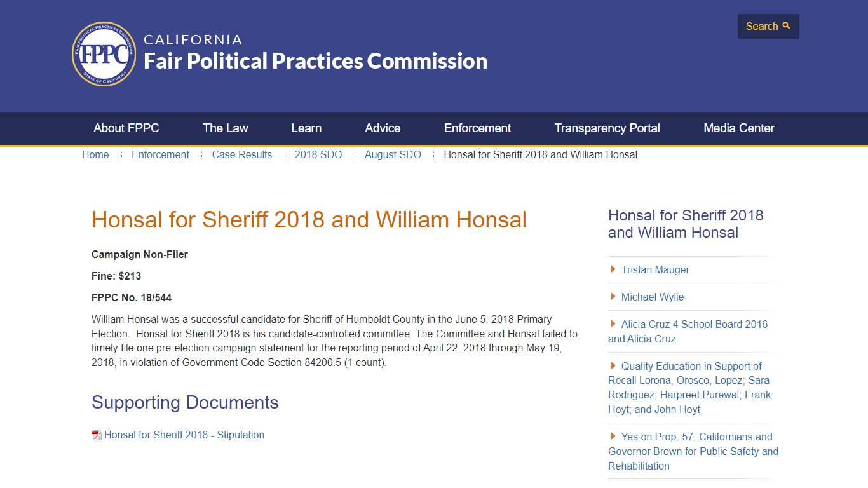The image size is (868, 488).
Task: Open Quality Education in Support of Recall link
Action: [x=689, y=388]
